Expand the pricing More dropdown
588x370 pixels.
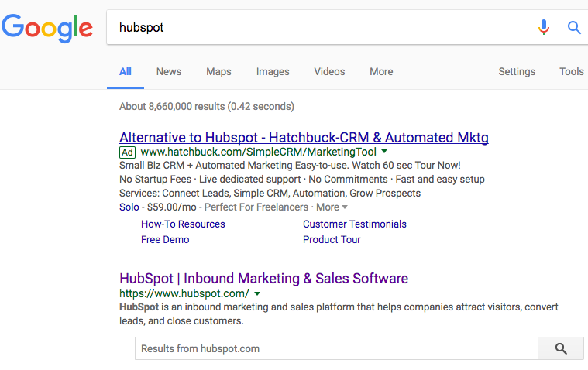[332, 207]
